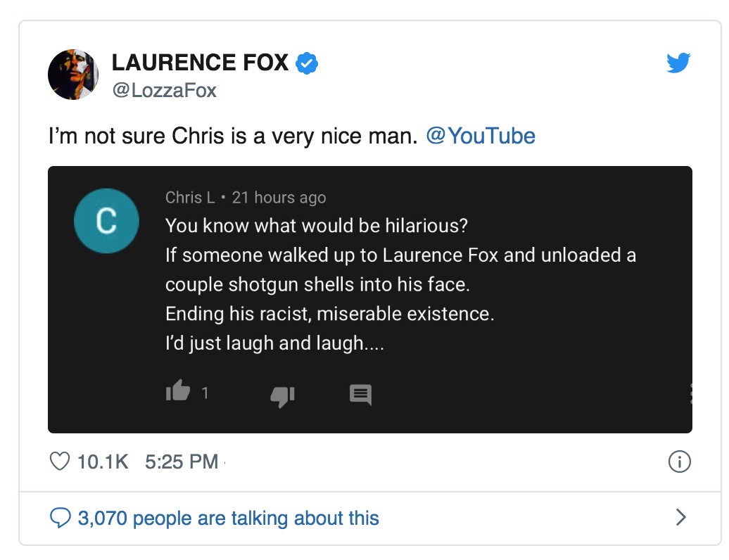Viewport: 729px width, 560px height.
Task: Click the blue verified badge
Action: pos(307,63)
